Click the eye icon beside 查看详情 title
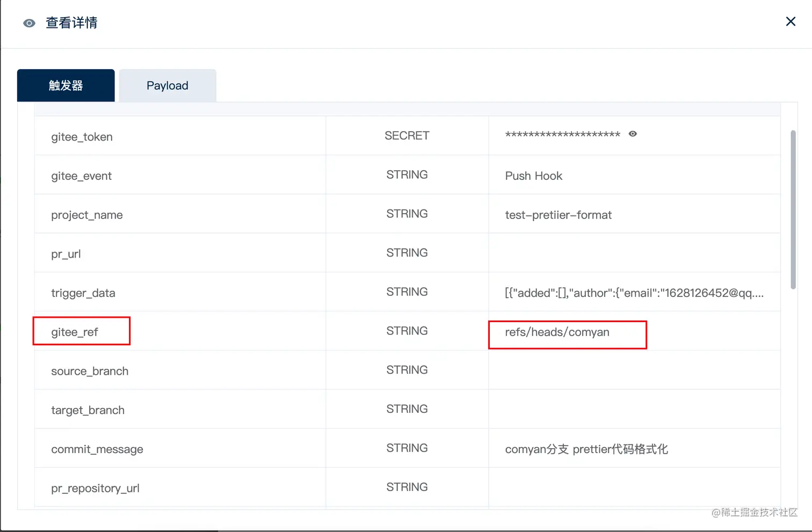 [29, 23]
